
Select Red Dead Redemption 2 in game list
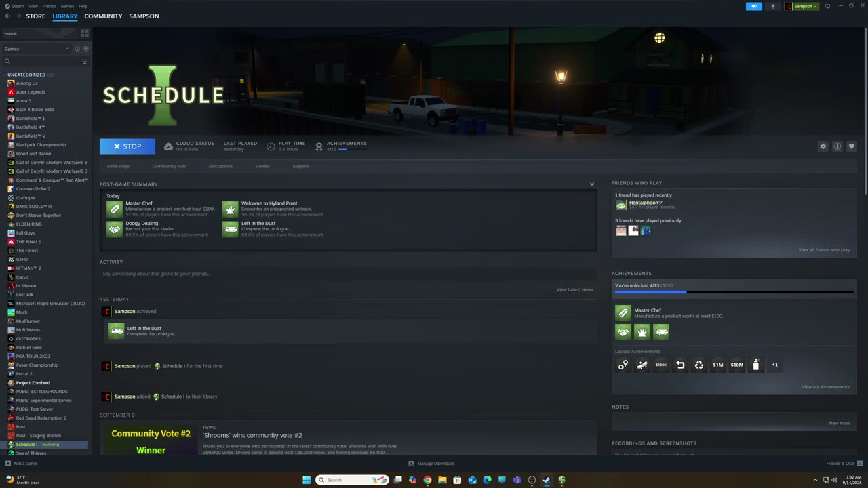(41, 418)
